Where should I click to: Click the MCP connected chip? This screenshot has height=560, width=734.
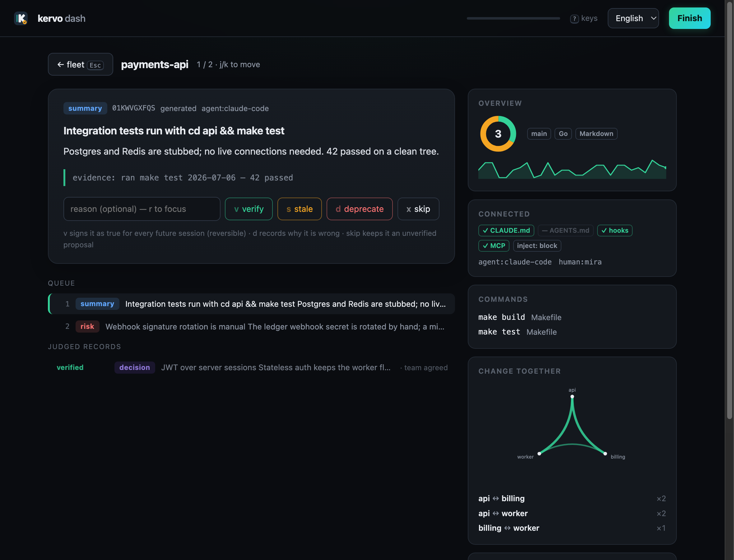[494, 246]
